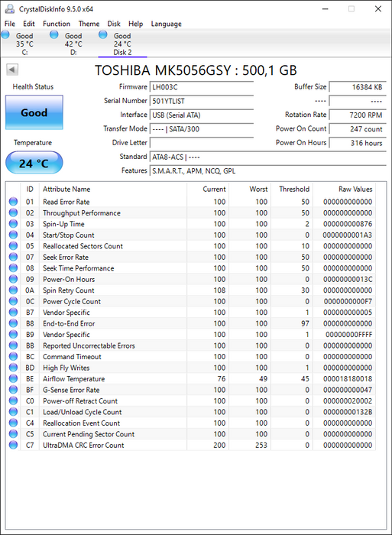
Task: Click the status icon for End-to-End Error
Action: [13, 323]
